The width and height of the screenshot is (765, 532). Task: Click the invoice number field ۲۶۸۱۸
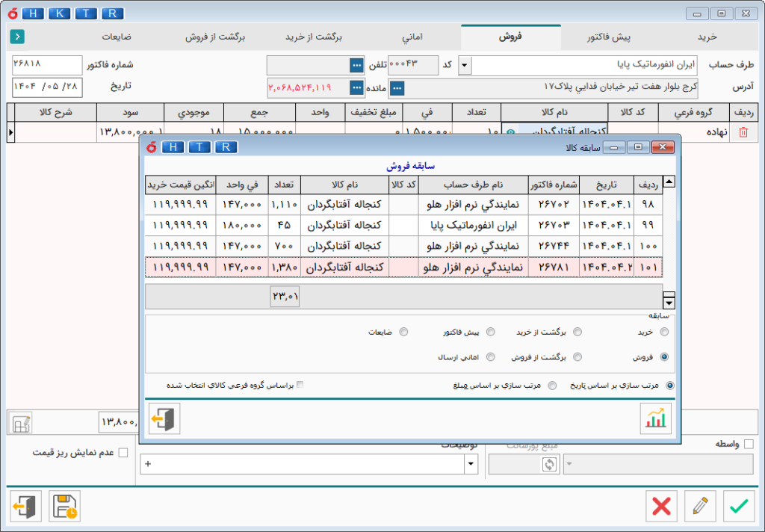(x=47, y=65)
